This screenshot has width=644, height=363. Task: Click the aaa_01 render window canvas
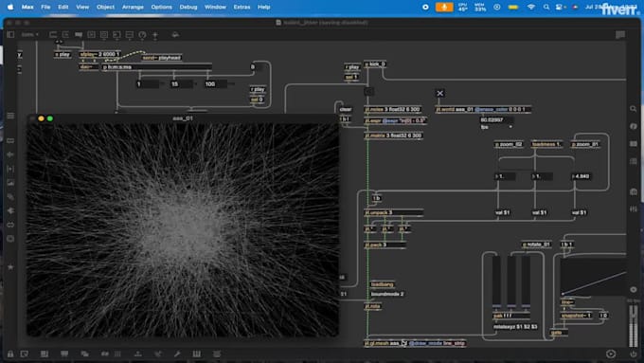(183, 229)
